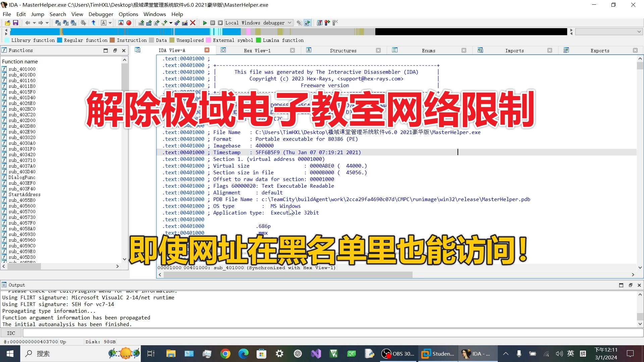Click the IDA View-A tab

tap(172, 50)
